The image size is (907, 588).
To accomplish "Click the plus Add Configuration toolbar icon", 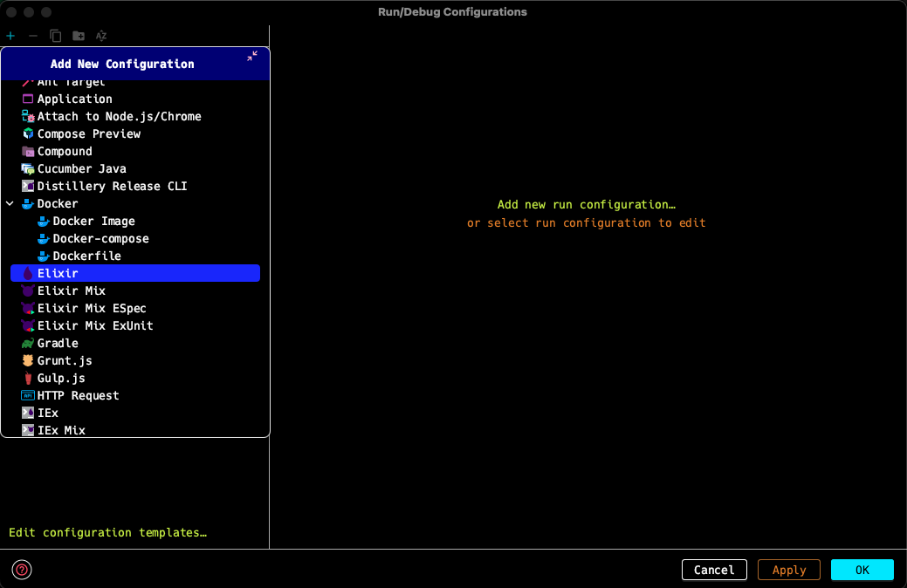I will [10, 36].
